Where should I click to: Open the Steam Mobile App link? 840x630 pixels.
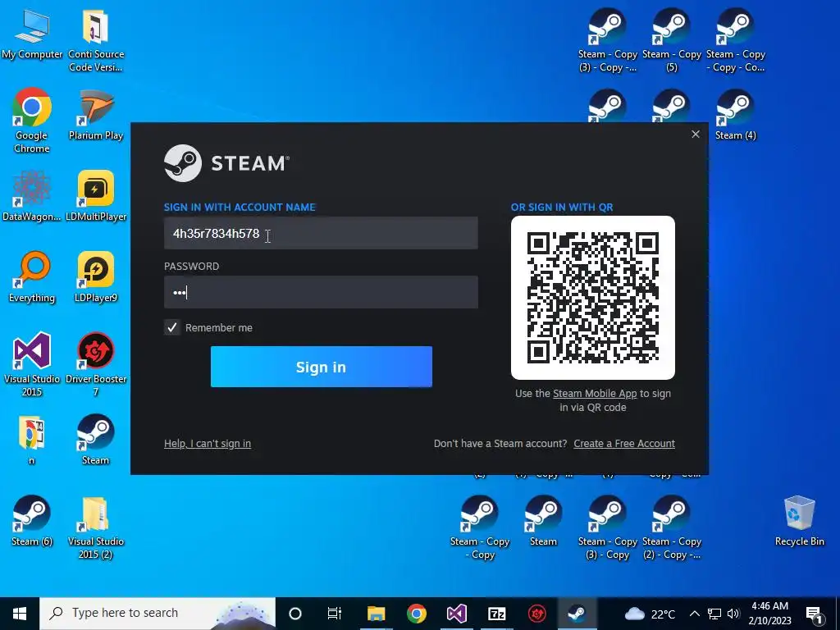595,393
